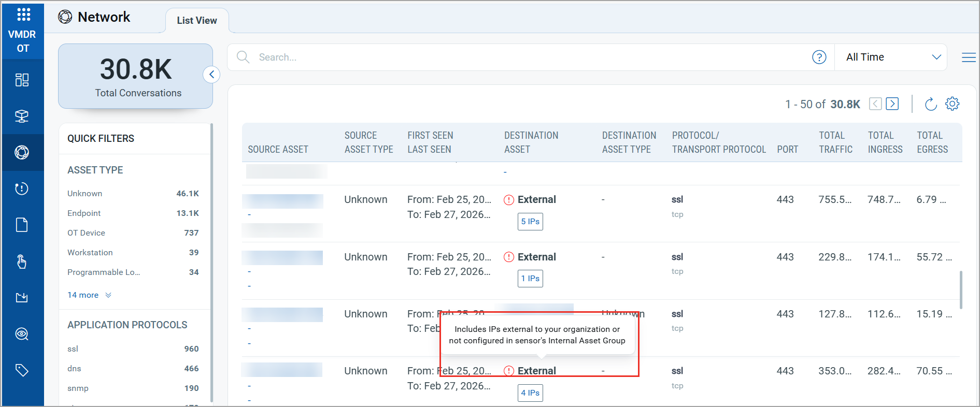Image resolution: width=980 pixels, height=407 pixels.
Task: Click Protocol/Transport Protocol column header
Action: [719, 142]
